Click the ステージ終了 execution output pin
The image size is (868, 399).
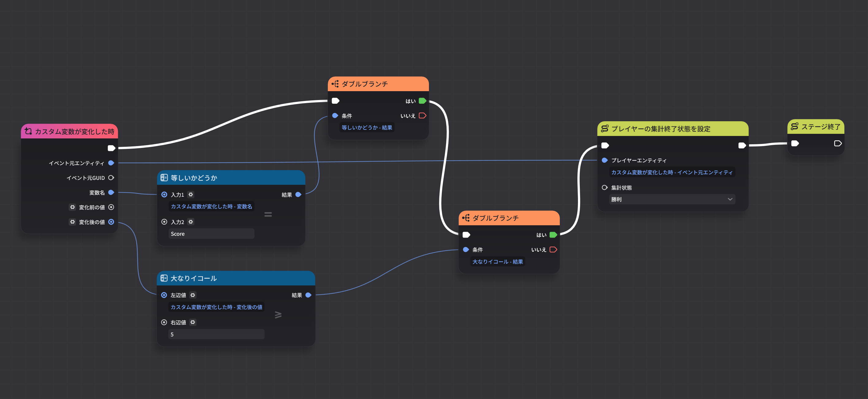[837, 144]
